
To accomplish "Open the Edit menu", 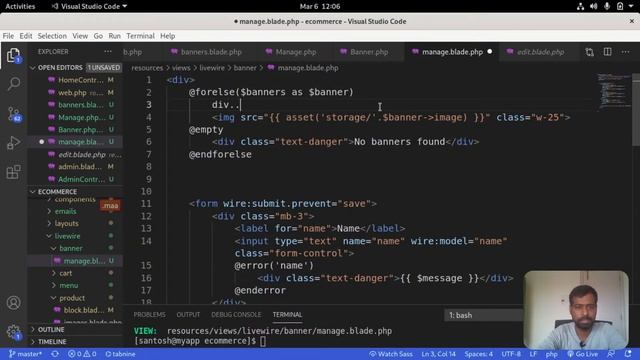I will tap(26, 36).
